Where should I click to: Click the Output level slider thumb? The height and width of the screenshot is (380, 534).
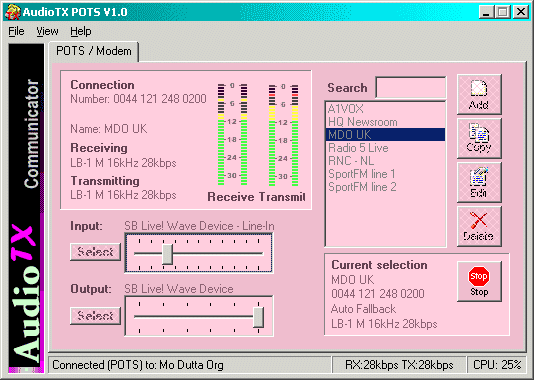(258, 317)
